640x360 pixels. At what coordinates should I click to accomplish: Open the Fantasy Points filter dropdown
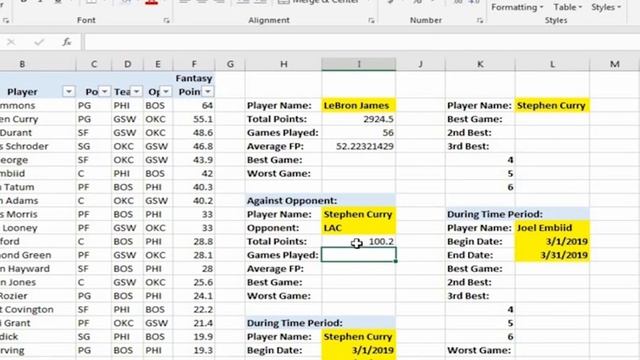208,91
